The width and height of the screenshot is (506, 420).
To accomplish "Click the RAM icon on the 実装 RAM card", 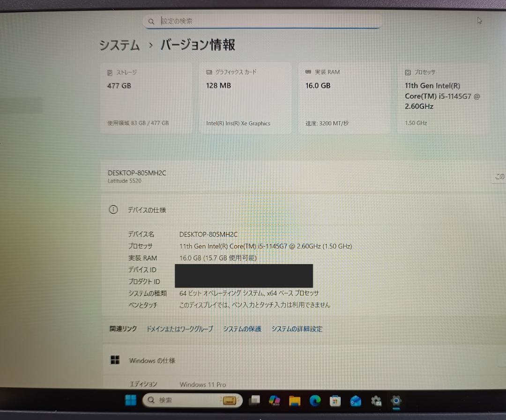I will point(309,72).
